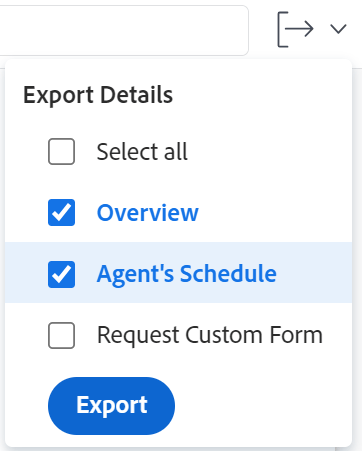Check the Request Custom Form checkbox
362x451 pixels.
pyautogui.click(x=61, y=335)
